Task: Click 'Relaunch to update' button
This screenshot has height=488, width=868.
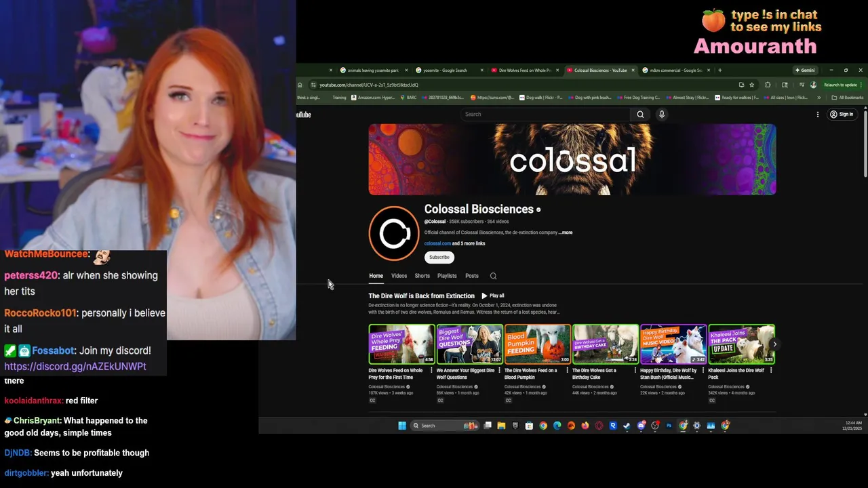Action: (840, 85)
